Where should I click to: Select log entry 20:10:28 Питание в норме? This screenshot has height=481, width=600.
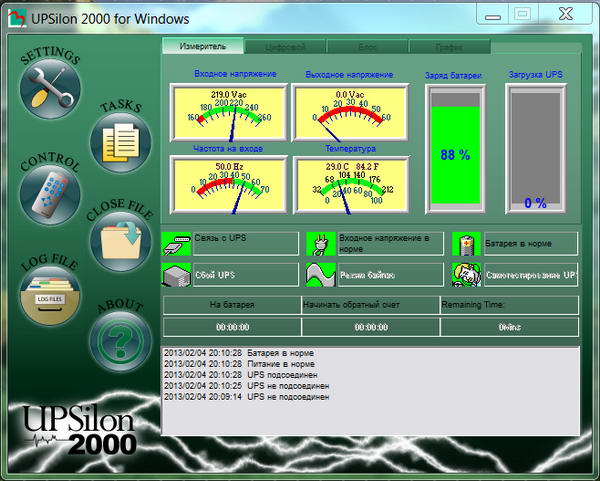click(240, 364)
